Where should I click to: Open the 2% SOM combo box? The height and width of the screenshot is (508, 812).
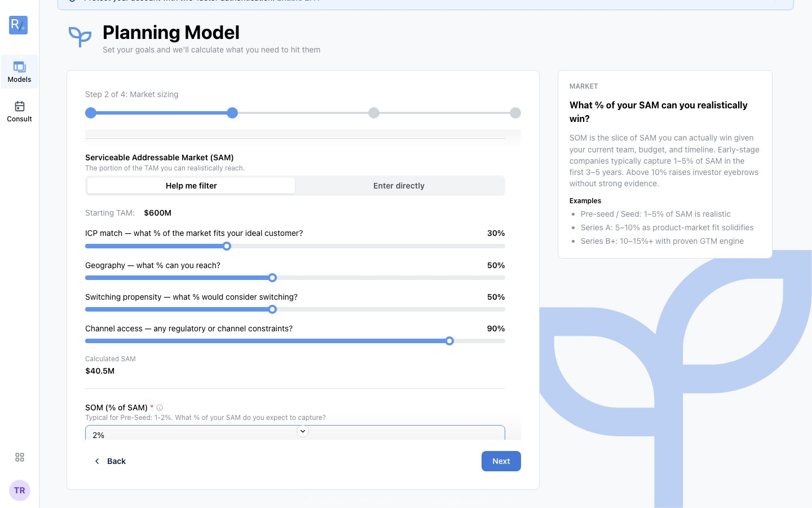point(295,433)
